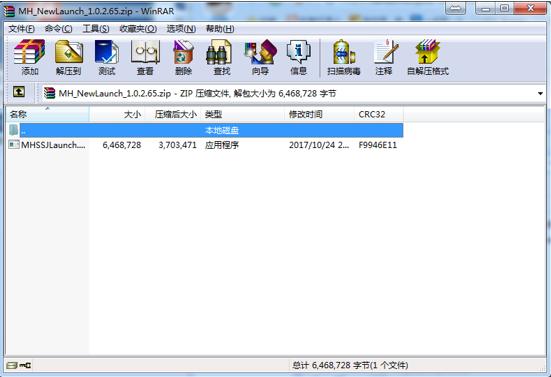
Task: Click the MHSSJLaunch application file icon
Action: tap(14, 144)
